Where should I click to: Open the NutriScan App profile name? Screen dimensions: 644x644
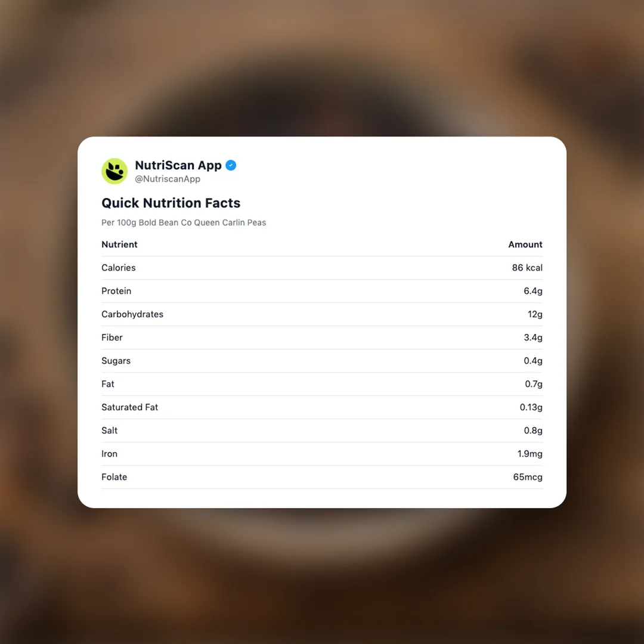pyautogui.click(x=178, y=165)
